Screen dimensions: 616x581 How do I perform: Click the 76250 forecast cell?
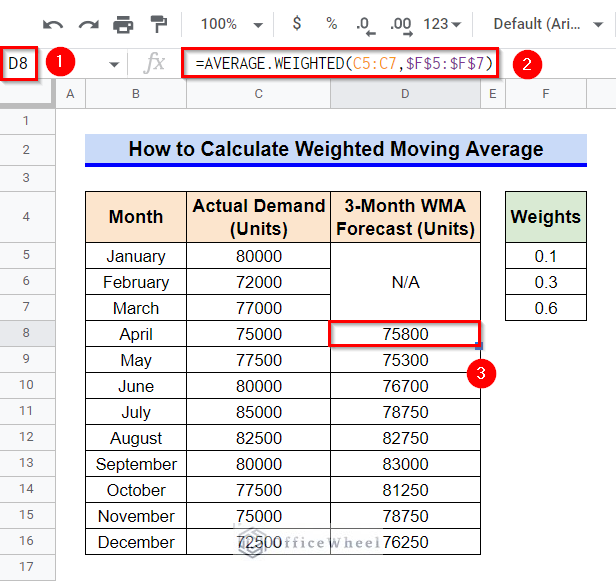click(405, 542)
